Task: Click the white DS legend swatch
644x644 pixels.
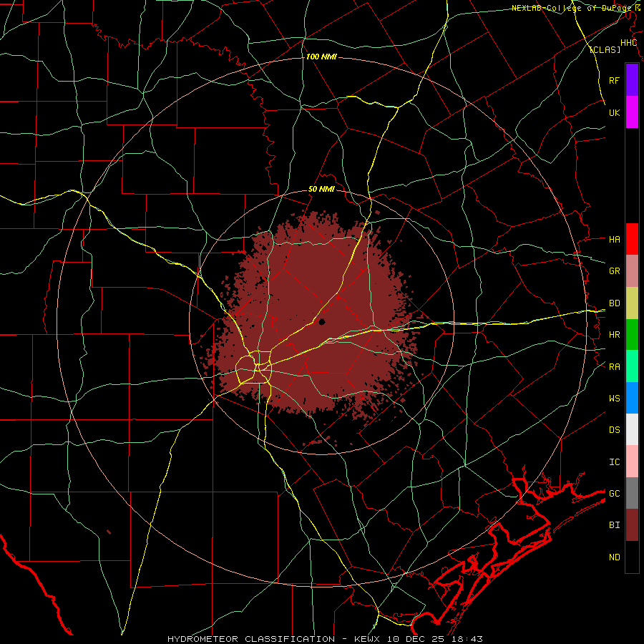Action: coord(632,429)
